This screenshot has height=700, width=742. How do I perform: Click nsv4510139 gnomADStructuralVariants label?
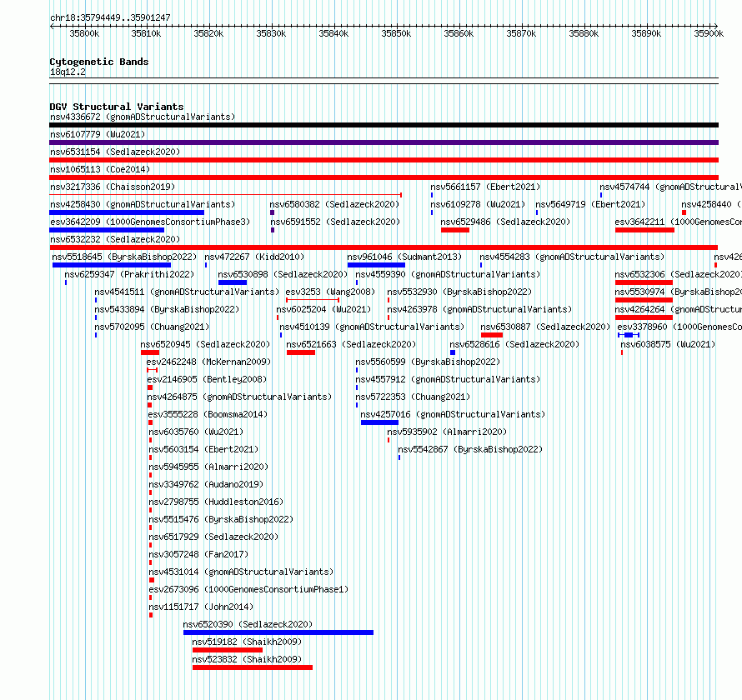tap(372, 327)
